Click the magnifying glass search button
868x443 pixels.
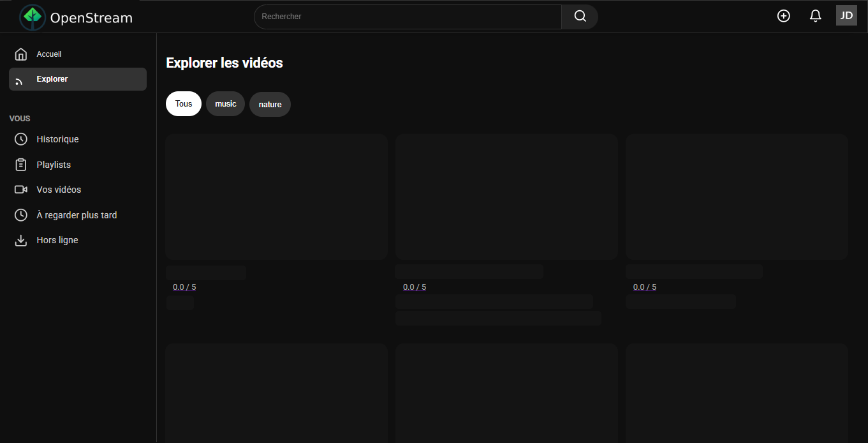[x=580, y=17]
